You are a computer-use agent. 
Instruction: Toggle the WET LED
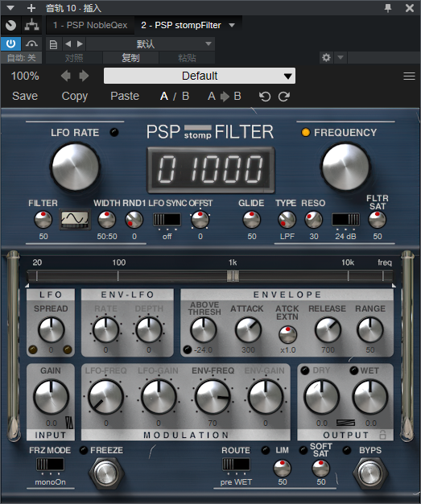[353, 370]
